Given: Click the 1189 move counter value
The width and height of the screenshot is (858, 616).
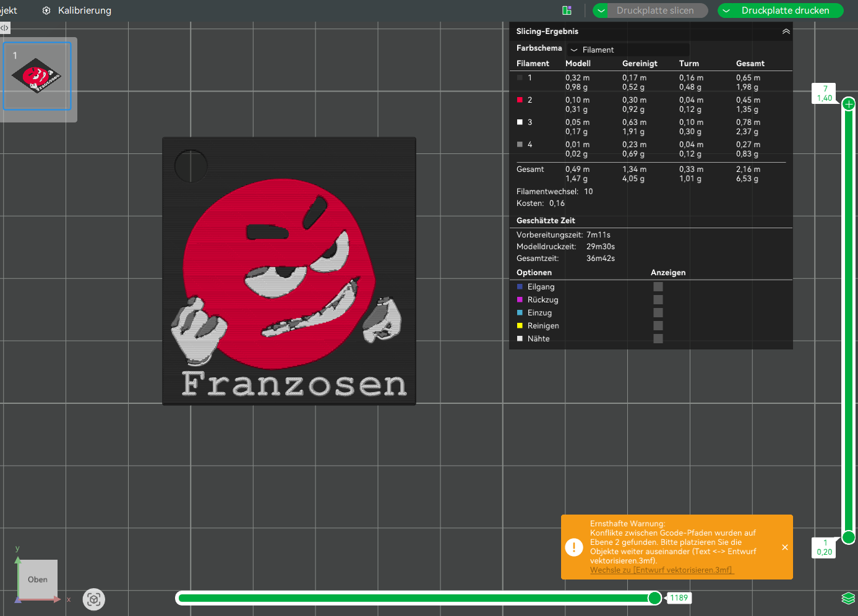Looking at the screenshot, I should [679, 598].
